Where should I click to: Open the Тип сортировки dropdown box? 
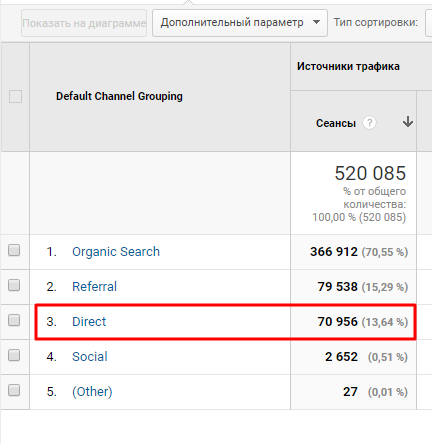(x=429, y=23)
